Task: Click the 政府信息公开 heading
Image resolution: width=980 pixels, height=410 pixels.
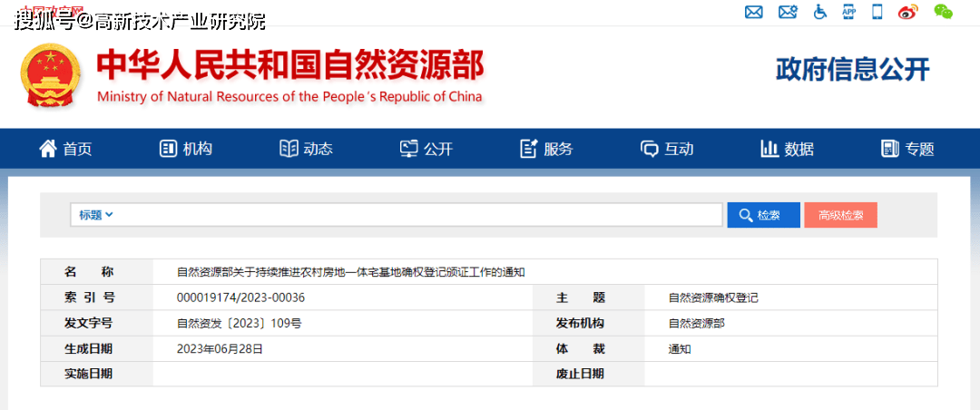Action: tap(853, 69)
